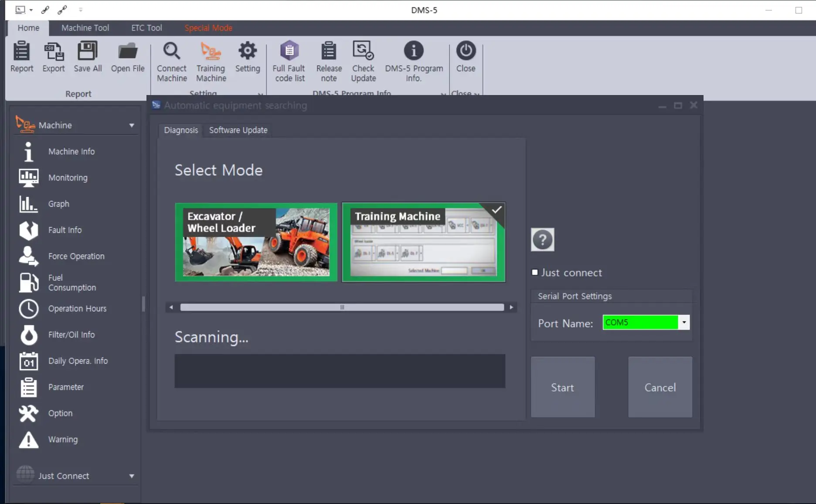This screenshot has width=816, height=504.
Task: Open the Machine Tool ribbon tab
Action: click(x=85, y=28)
